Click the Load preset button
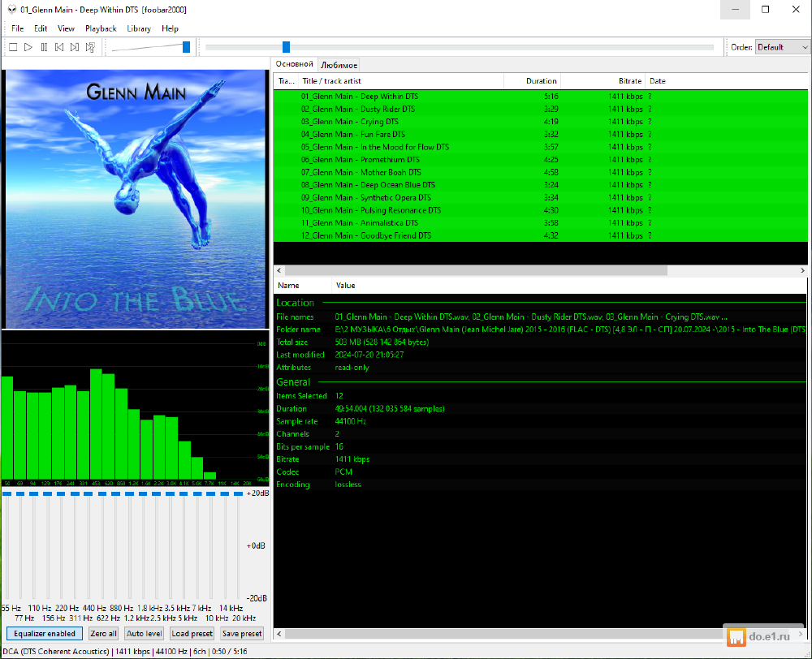This screenshot has height=659, width=812. 192,634
